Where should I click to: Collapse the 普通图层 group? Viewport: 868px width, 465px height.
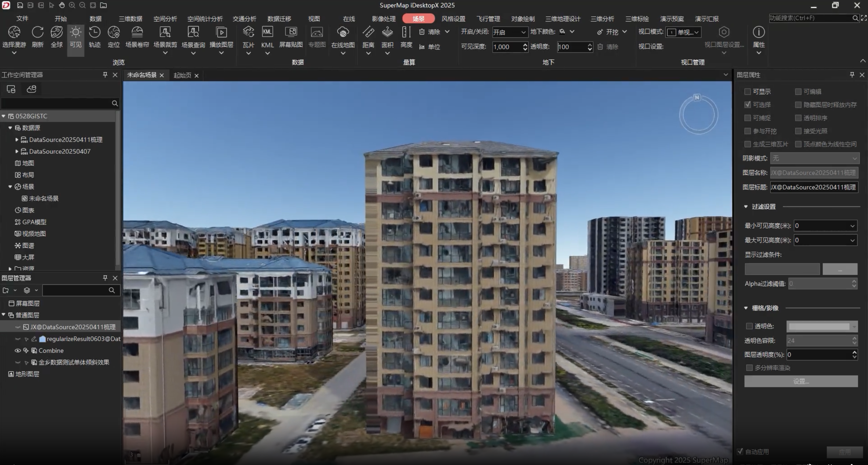coord(3,315)
